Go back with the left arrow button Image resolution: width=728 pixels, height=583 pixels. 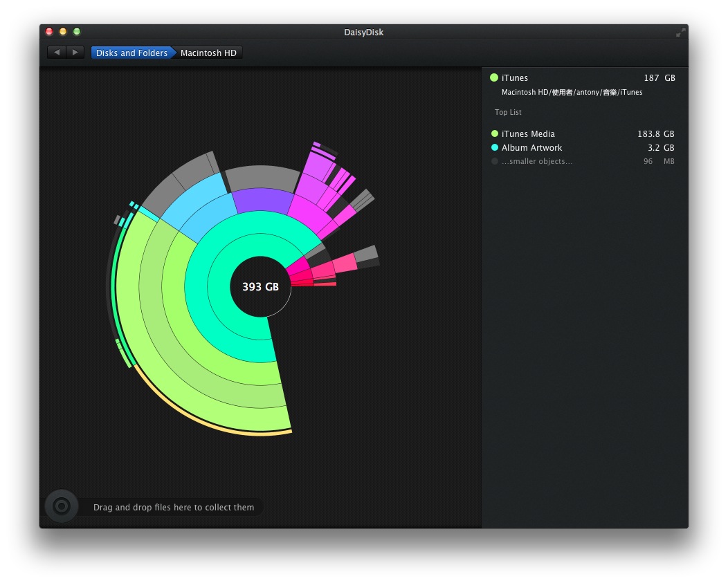point(57,53)
